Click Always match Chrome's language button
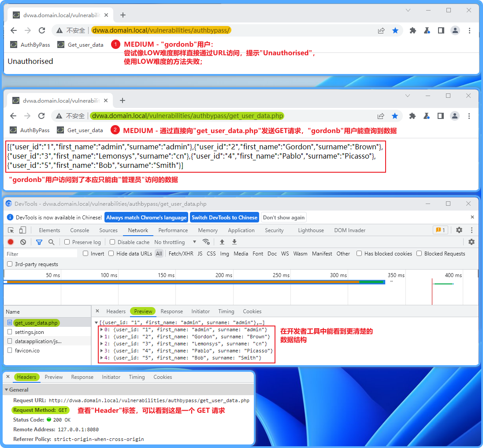Image resolution: width=483 pixels, height=448 pixels. [x=146, y=217]
